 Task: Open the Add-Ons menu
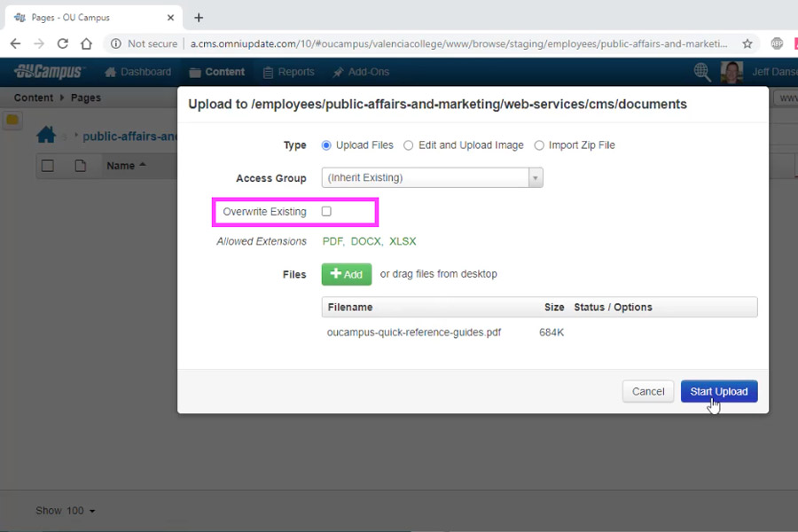360,72
